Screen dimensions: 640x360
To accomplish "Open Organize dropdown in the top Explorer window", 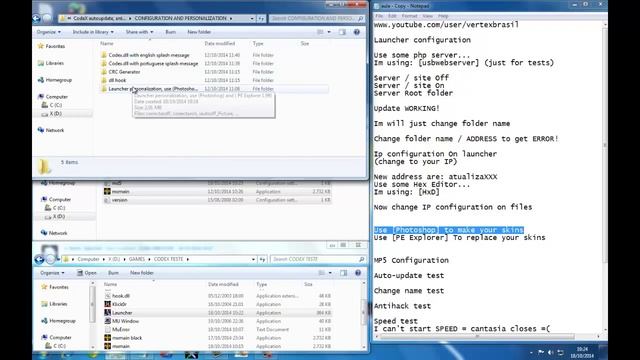I will click(x=49, y=32).
